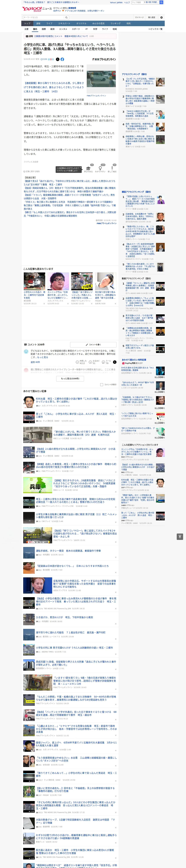Screen dimensions: 186x868
Task: Share the article on Facebook
Action: pos(62,59)
